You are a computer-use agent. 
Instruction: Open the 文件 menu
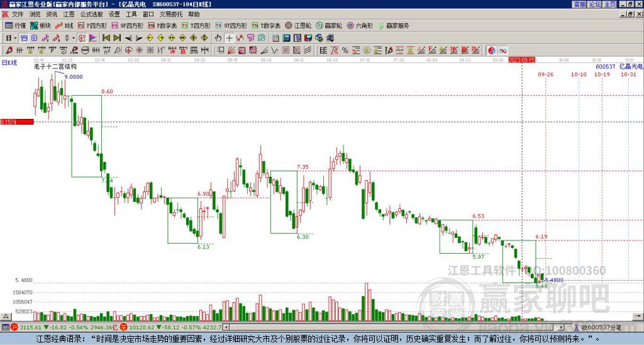coord(18,14)
